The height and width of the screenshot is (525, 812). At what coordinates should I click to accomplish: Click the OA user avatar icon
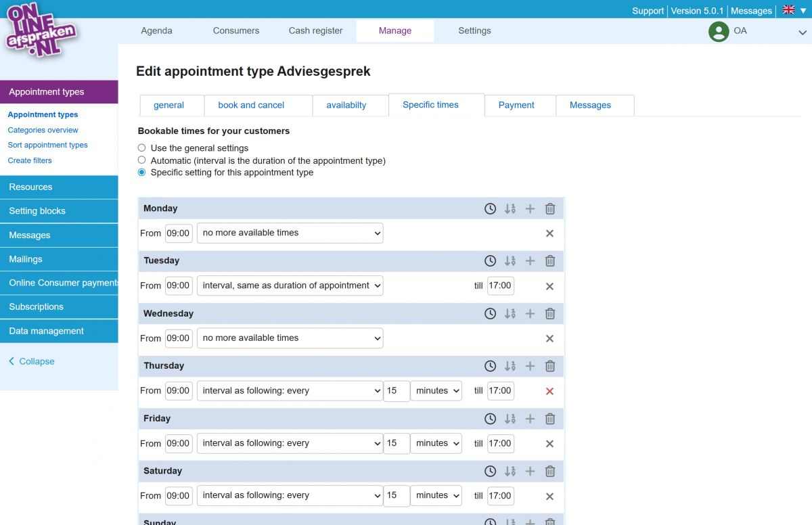coord(718,31)
